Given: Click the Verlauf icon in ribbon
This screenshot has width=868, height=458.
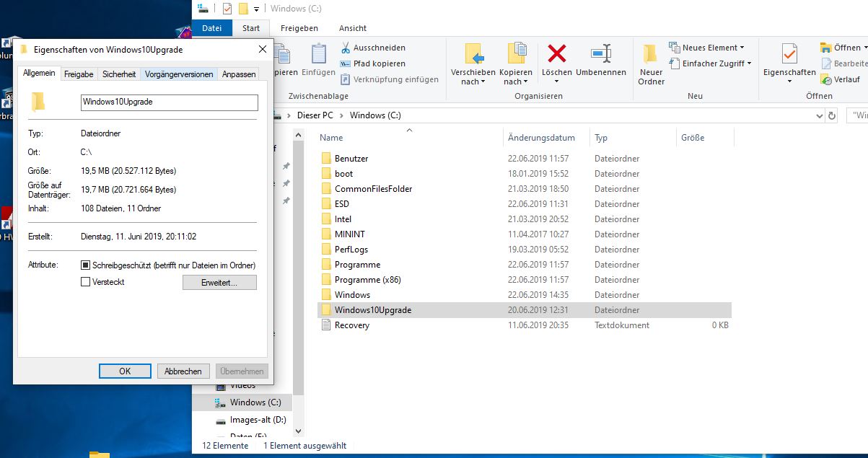Looking at the screenshot, I should pyautogui.click(x=826, y=79).
